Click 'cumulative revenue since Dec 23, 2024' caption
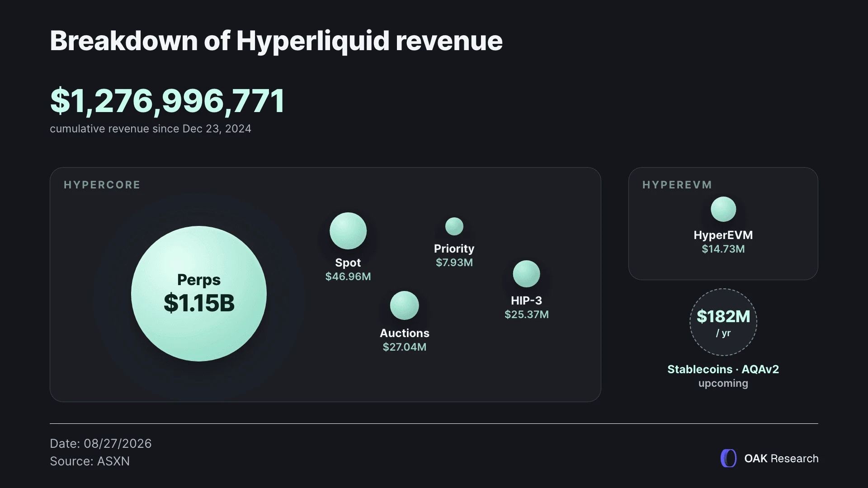Image resolution: width=868 pixels, height=488 pixels. coord(151,129)
